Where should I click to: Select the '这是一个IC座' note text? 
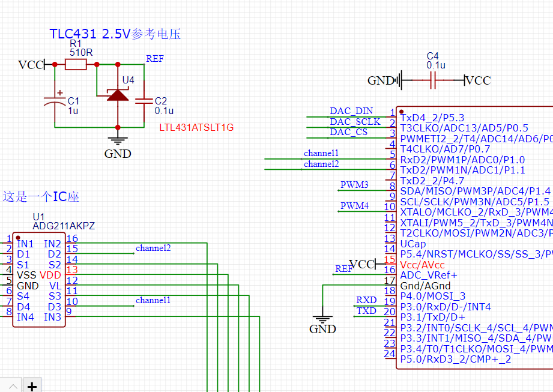pyautogui.click(x=41, y=196)
